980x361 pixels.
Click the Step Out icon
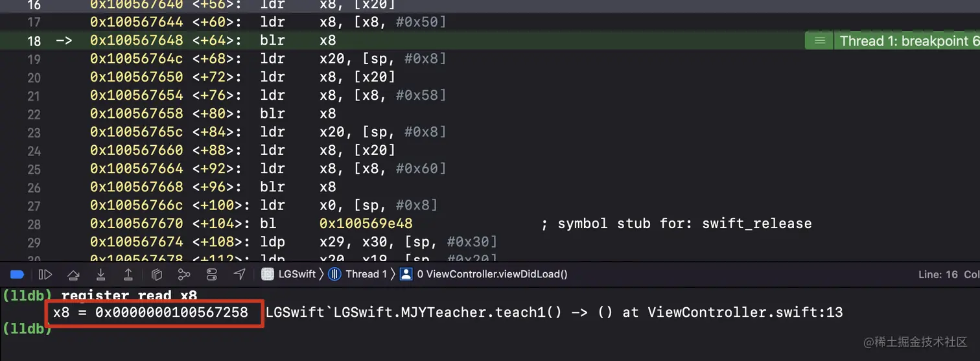coord(128,274)
